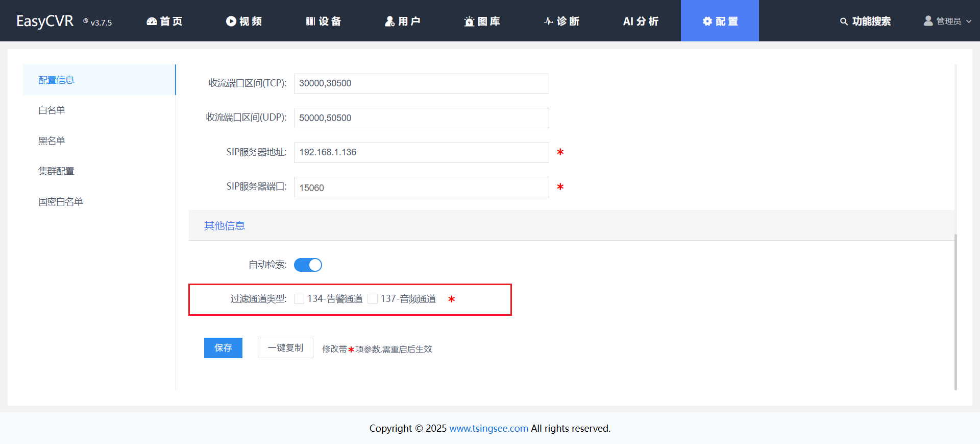Open the 图库 gallery tab

(482, 21)
